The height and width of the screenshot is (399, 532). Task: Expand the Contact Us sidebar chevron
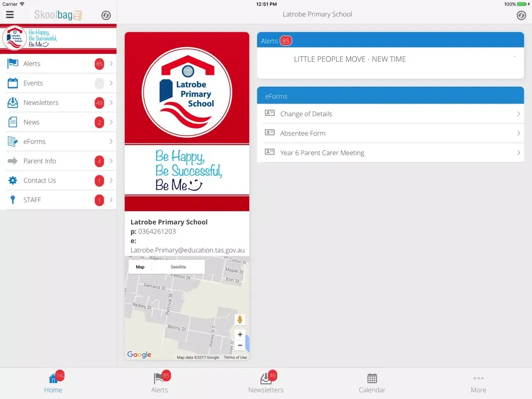click(x=111, y=180)
